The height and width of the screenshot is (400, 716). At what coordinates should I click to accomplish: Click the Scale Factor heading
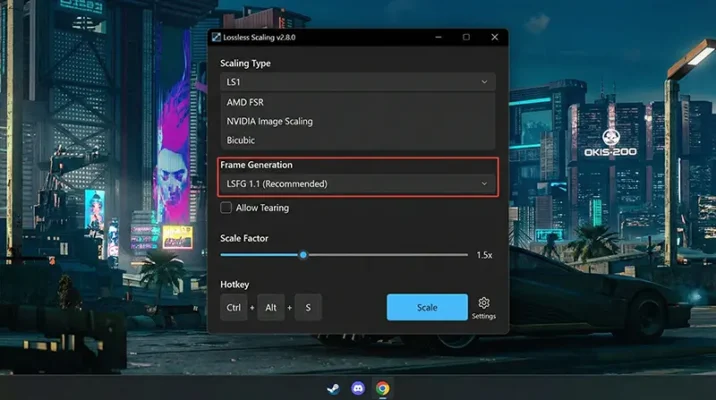(244, 238)
